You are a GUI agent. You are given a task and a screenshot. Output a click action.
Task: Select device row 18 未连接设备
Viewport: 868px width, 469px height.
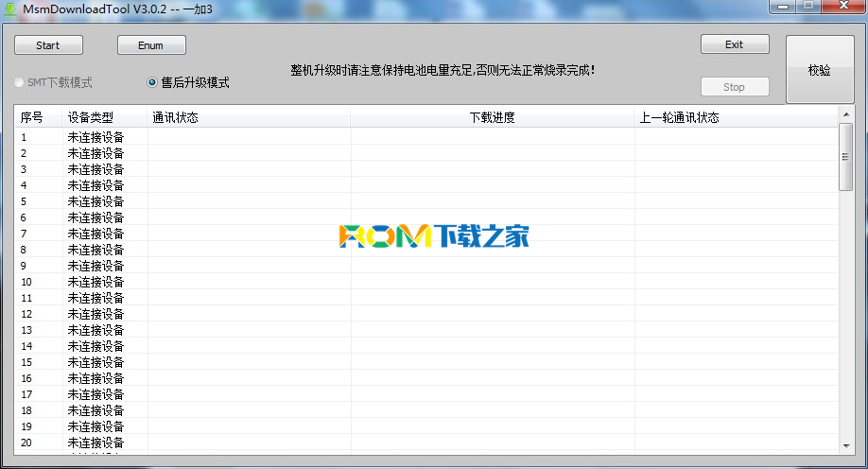[x=426, y=409]
